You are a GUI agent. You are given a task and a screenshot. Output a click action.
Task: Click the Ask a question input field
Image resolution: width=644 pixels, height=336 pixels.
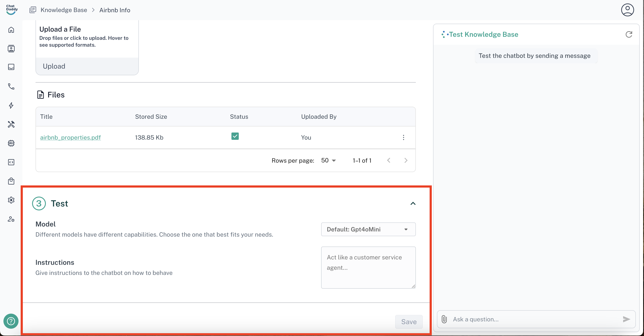click(x=535, y=319)
